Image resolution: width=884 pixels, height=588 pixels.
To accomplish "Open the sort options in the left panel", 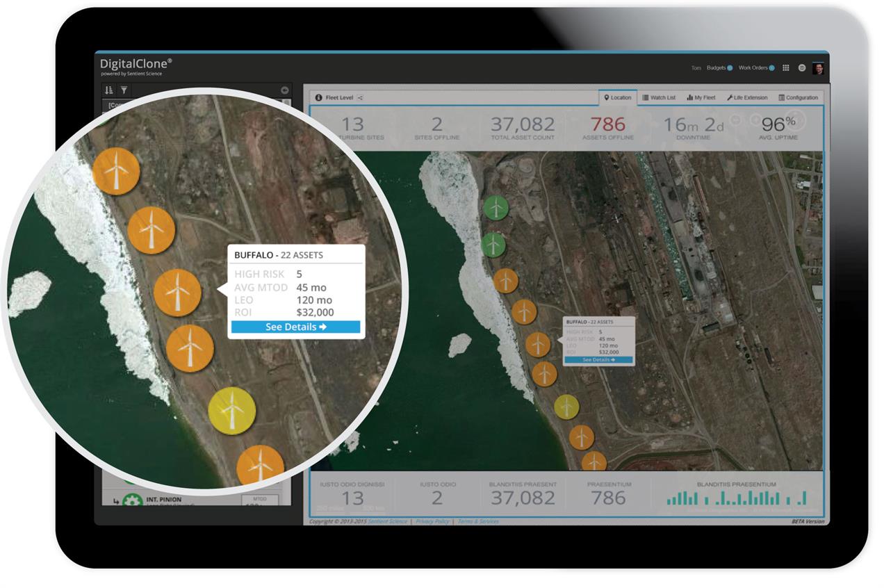I will [108, 90].
